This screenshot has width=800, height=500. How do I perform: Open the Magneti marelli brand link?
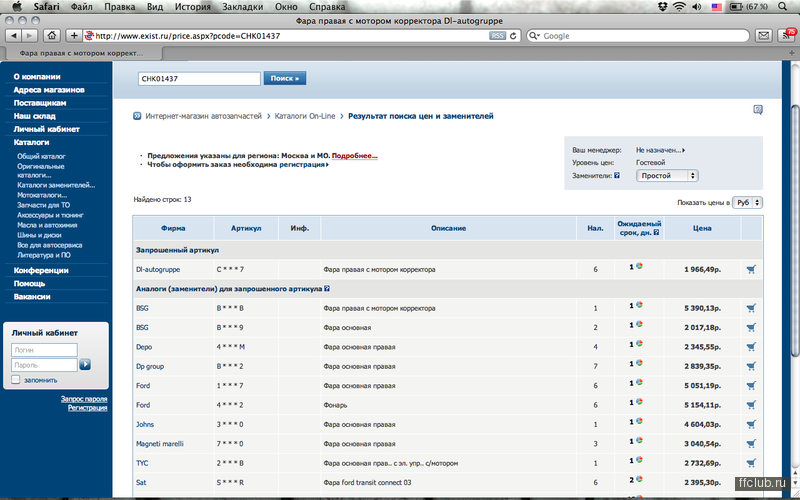click(159, 444)
